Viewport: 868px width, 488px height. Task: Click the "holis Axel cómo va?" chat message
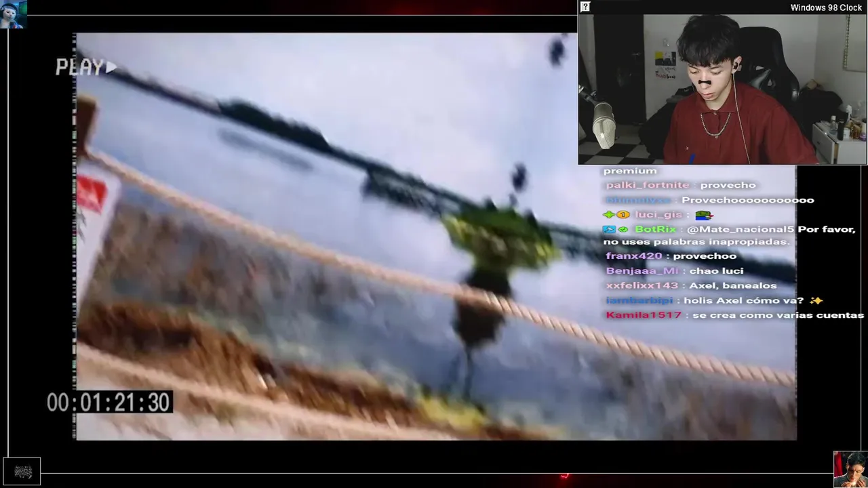744,300
